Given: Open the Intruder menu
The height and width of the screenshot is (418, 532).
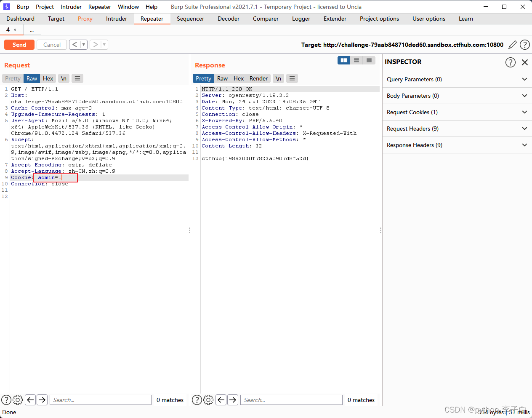Looking at the screenshot, I should [x=71, y=6].
